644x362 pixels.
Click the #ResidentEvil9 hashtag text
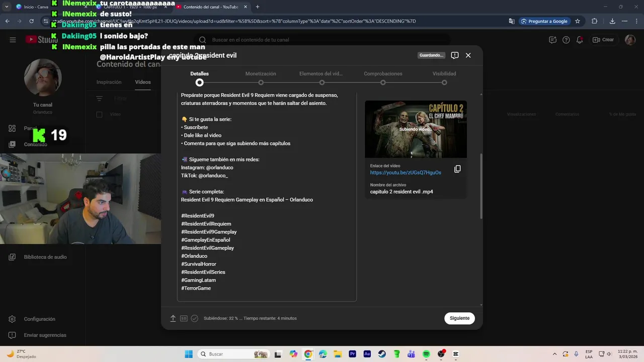coord(198,216)
